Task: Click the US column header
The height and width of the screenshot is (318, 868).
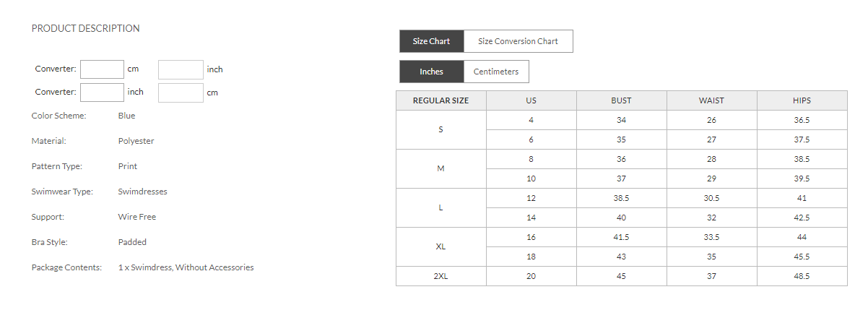Action: point(531,100)
